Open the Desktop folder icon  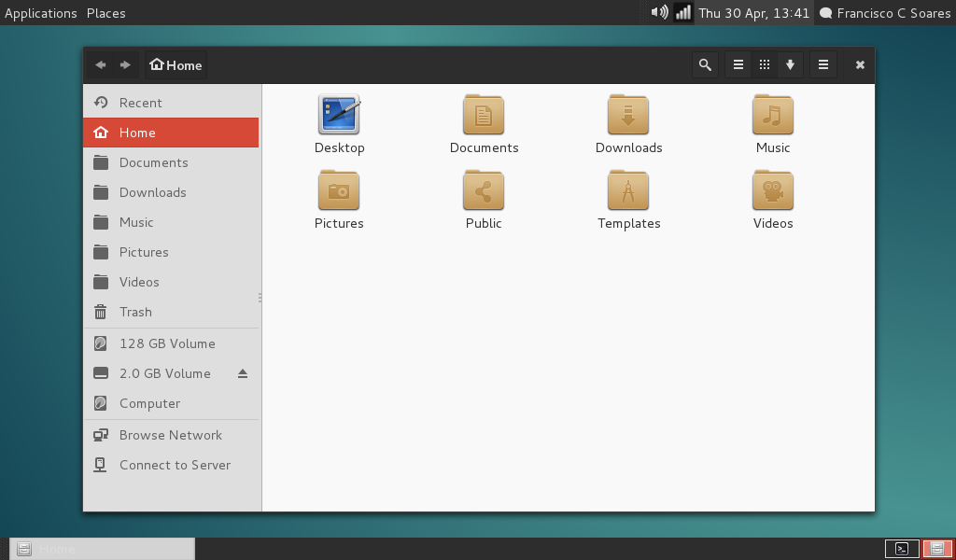[340, 115]
